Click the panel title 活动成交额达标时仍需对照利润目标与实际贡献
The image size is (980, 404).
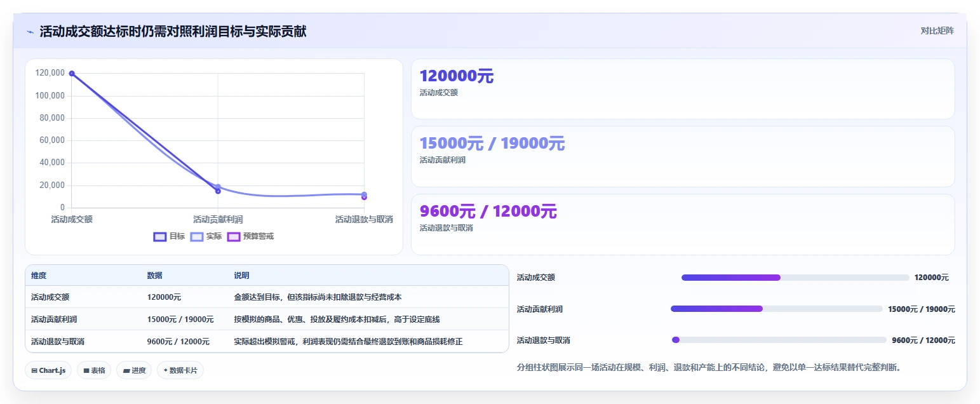[x=173, y=31]
